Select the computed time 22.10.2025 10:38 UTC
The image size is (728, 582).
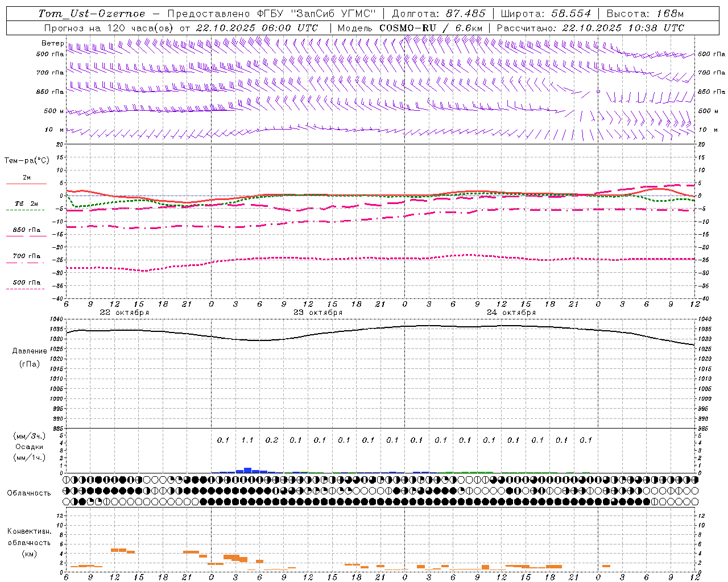click(623, 28)
